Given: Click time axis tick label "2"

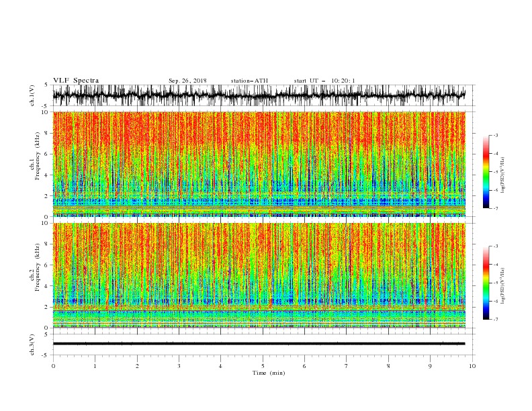Looking at the screenshot, I should click(x=137, y=366).
